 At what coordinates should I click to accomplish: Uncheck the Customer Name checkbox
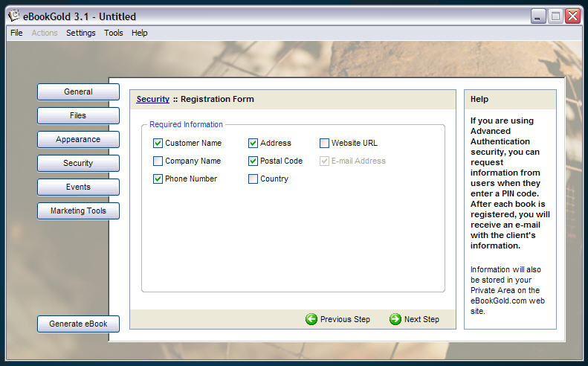[x=158, y=143]
